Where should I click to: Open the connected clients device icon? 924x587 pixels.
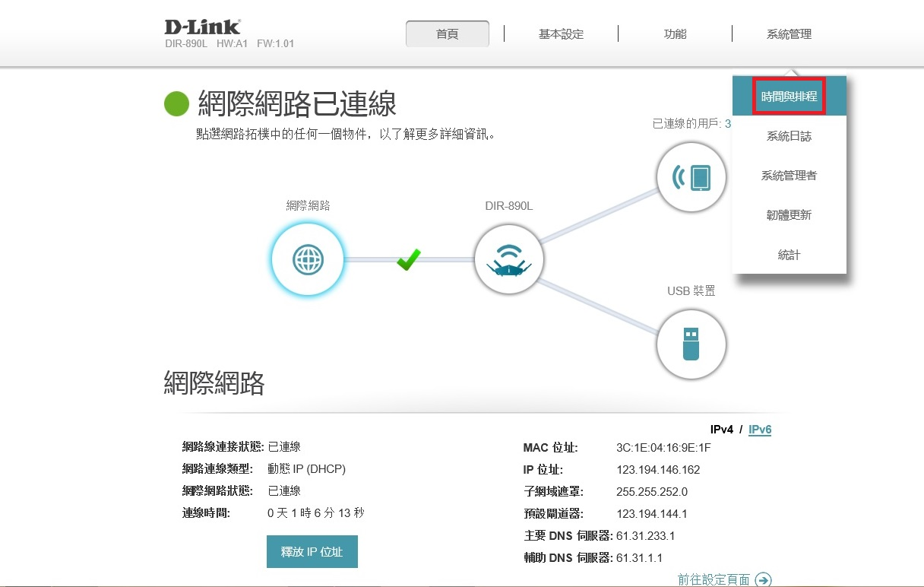691,178
